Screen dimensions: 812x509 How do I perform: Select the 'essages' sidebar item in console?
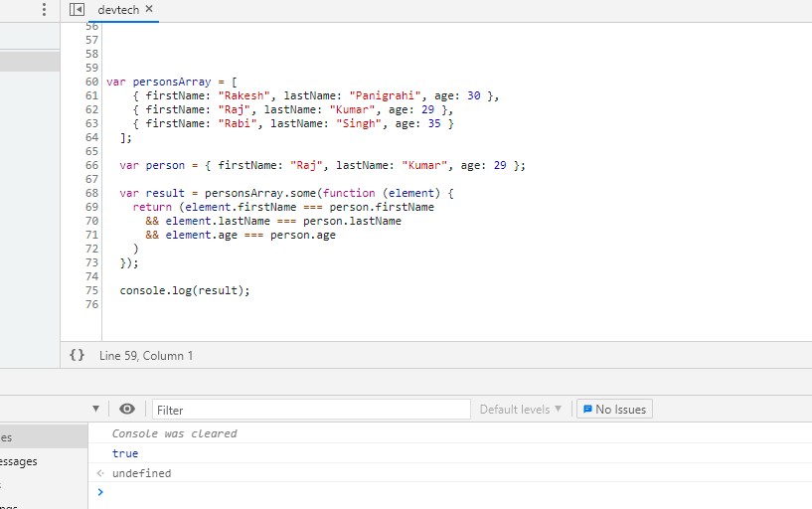coord(19,461)
